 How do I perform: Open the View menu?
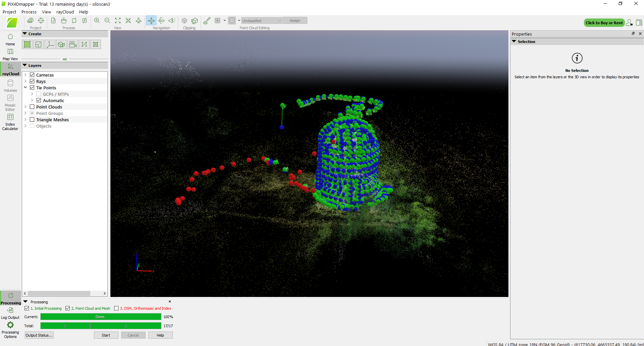click(46, 12)
